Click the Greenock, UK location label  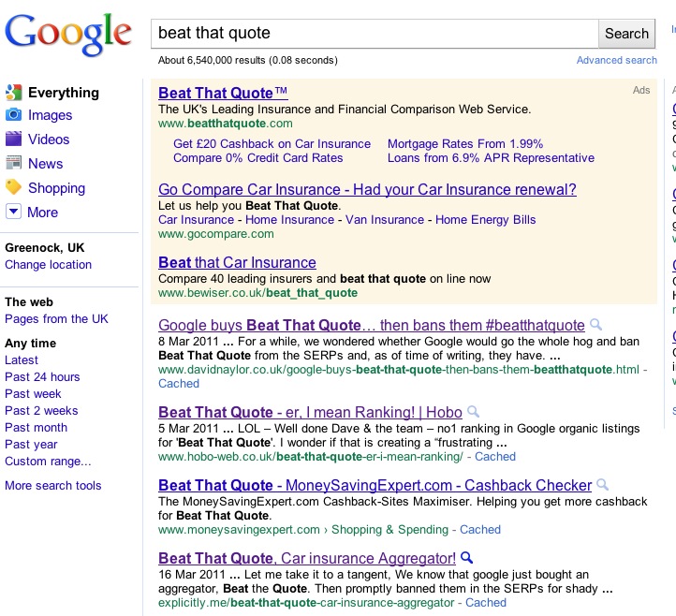[45, 247]
